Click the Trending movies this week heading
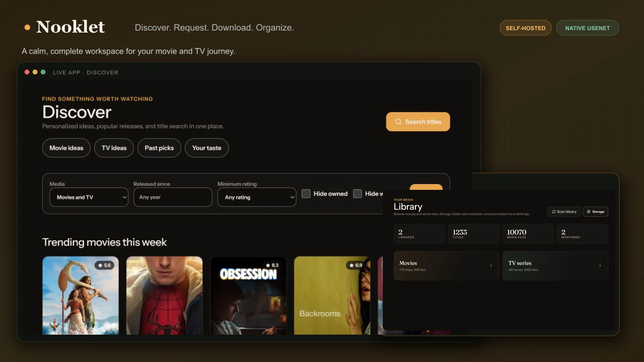This screenshot has width=644, height=362. (105, 242)
